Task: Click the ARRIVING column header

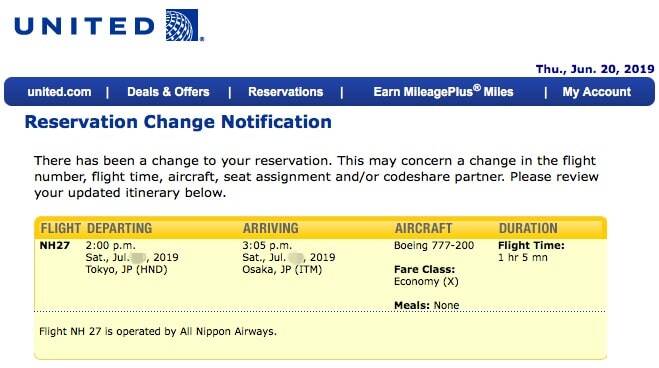Action: (271, 228)
